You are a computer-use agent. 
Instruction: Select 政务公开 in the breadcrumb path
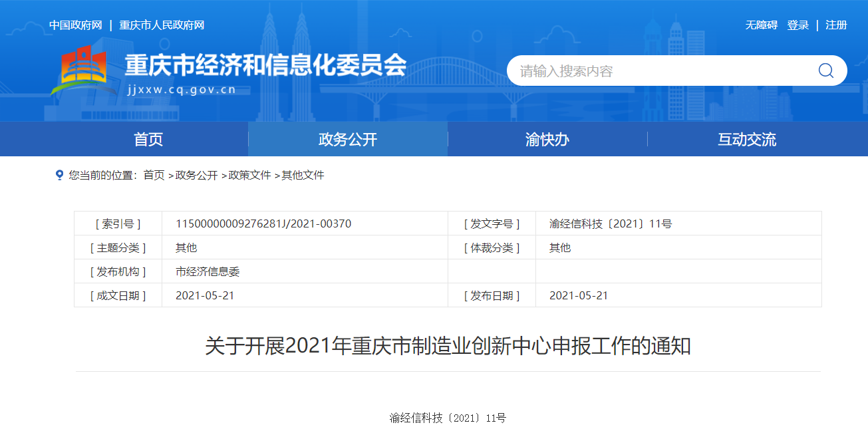(x=197, y=176)
